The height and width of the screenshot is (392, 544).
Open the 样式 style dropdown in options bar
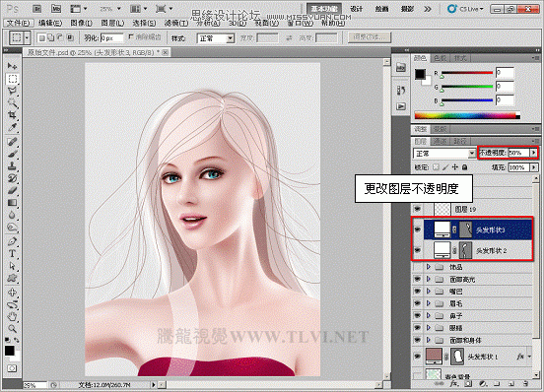216,38
